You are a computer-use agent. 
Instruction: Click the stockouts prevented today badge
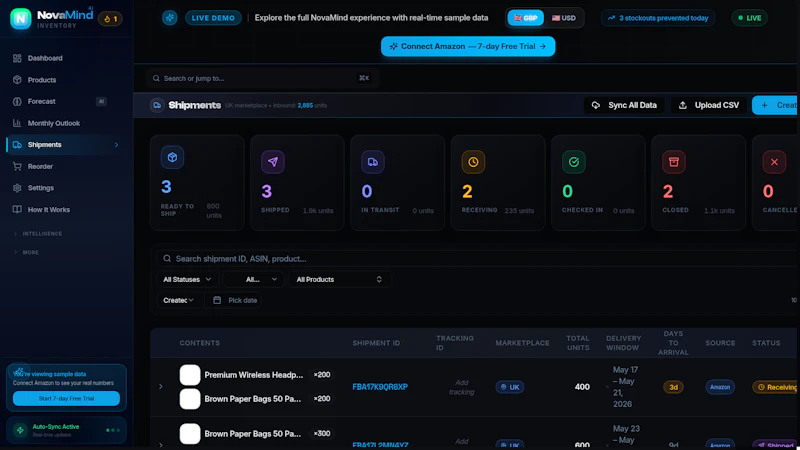(658, 18)
